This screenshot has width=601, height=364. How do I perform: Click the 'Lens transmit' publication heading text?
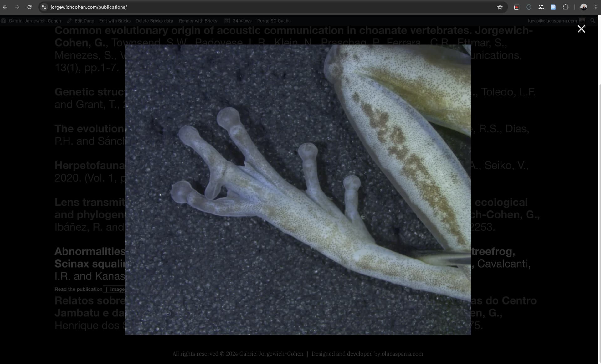point(90,202)
